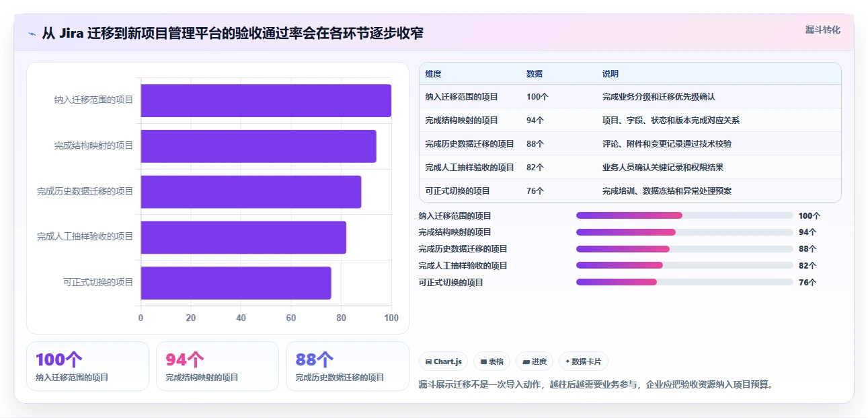
Task: Click table cell 完成结构映射的项目 in 维度 column
Action: [x=462, y=120]
